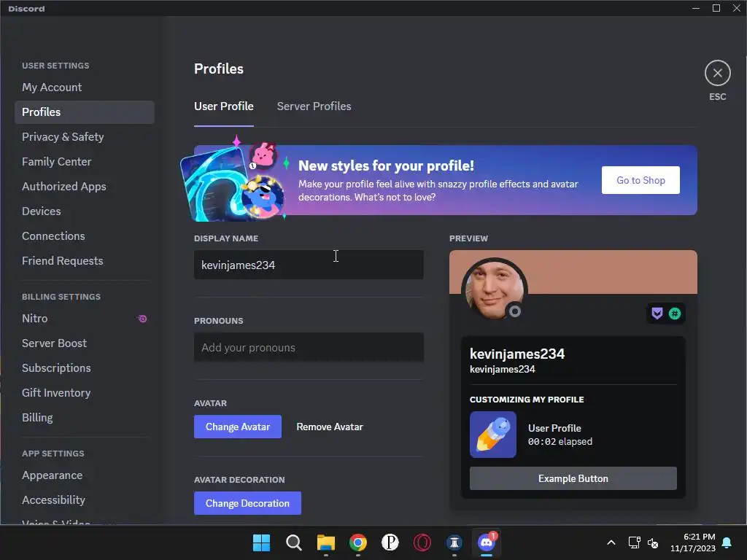747x560 pixels.
Task: Open Privacy & Safety settings
Action: [85, 136]
